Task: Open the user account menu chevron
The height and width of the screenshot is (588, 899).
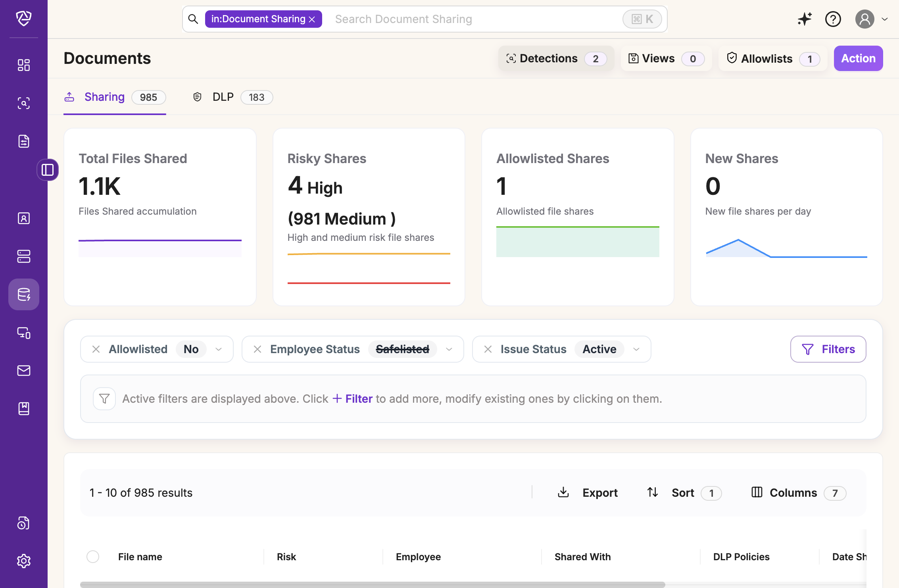Action: [885, 19]
